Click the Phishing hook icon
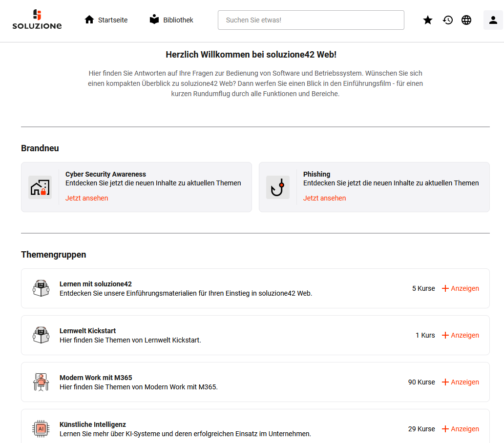The height and width of the screenshot is (443, 504). pyautogui.click(x=278, y=187)
